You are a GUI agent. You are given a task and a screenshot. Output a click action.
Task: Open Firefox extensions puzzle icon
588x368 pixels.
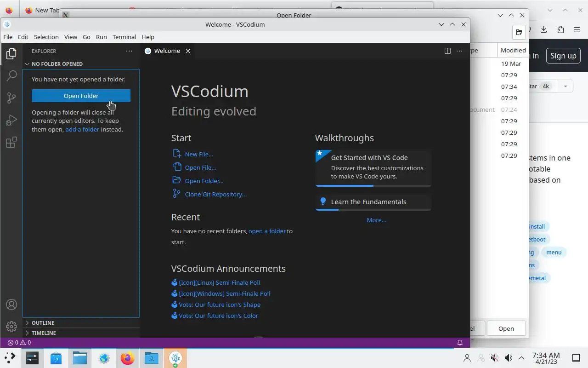[560, 29]
